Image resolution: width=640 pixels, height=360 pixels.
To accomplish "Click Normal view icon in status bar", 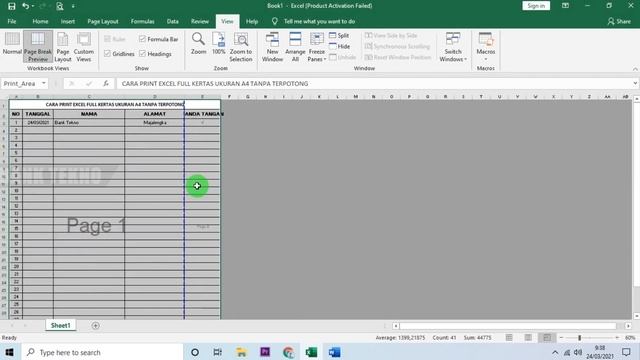I will (x=509, y=338).
